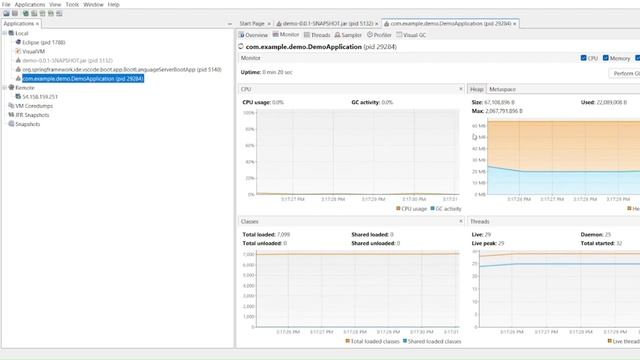Image resolution: width=640 pixels, height=360 pixels.
Task: Click the Uptime value text
Action: pos(278,72)
